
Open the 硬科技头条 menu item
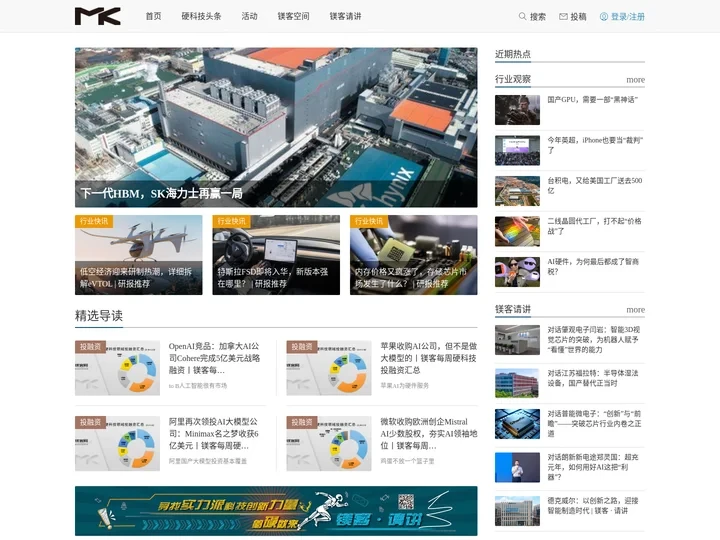(x=201, y=16)
